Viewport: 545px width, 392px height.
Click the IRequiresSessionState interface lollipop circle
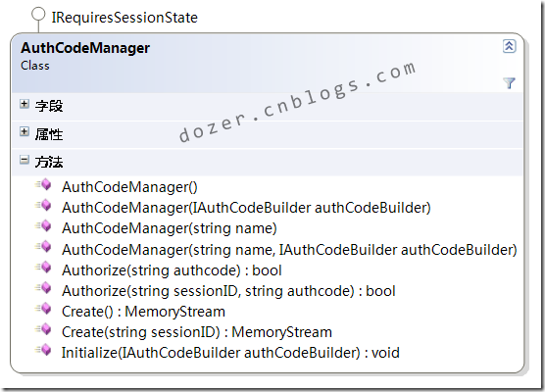pyautogui.click(x=38, y=15)
